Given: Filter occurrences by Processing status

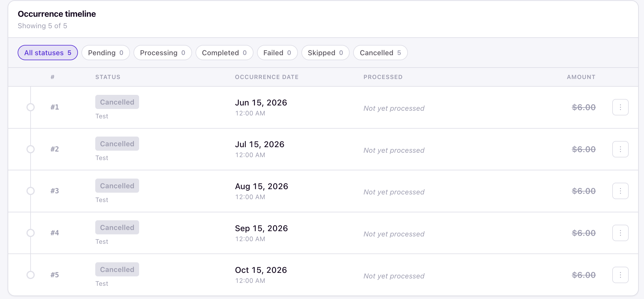Looking at the screenshot, I should pos(163,53).
